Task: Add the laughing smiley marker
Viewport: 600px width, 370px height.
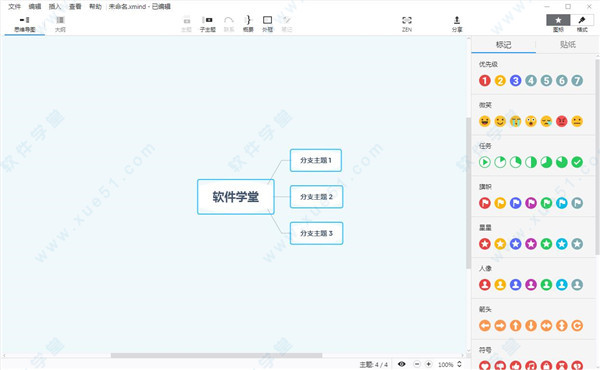Action: pyautogui.click(x=484, y=121)
